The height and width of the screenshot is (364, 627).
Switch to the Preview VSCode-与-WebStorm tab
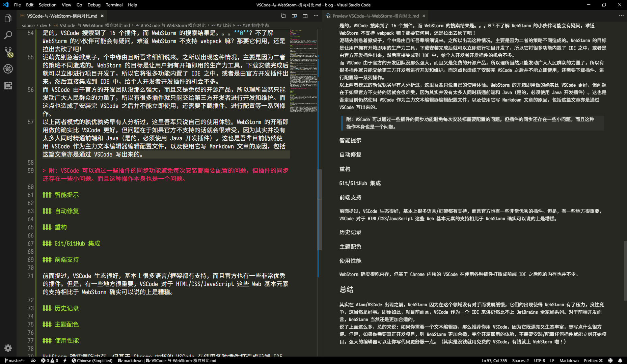375,16
